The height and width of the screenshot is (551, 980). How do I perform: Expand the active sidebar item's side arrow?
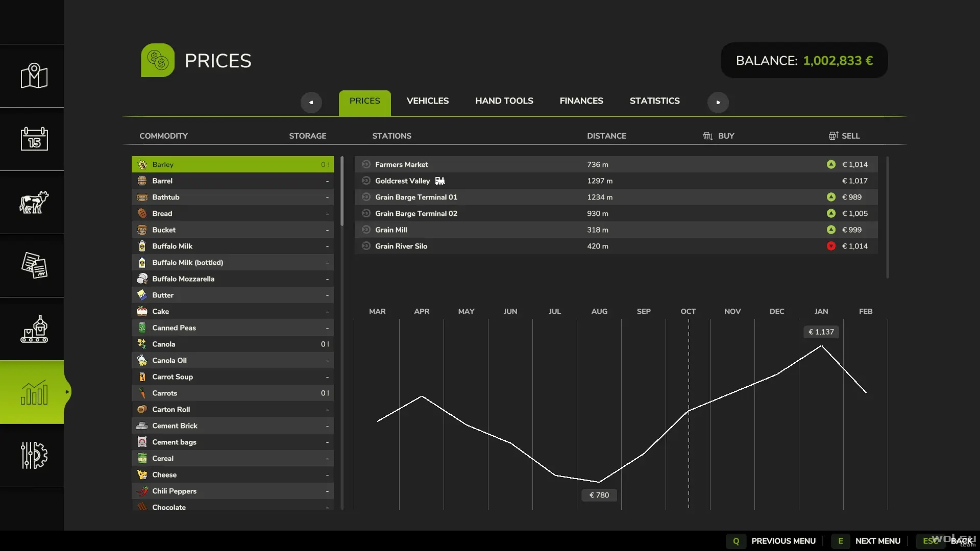click(x=67, y=392)
